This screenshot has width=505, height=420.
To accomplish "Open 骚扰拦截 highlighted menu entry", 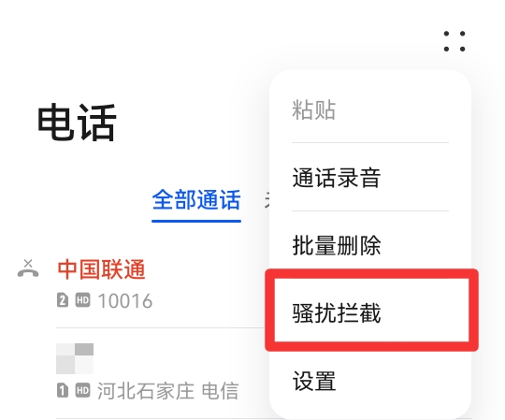I will (x=337, y=313).
